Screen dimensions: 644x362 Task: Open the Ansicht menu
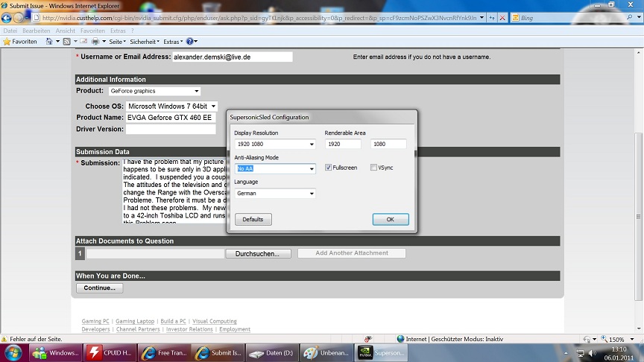coord(66,31)
